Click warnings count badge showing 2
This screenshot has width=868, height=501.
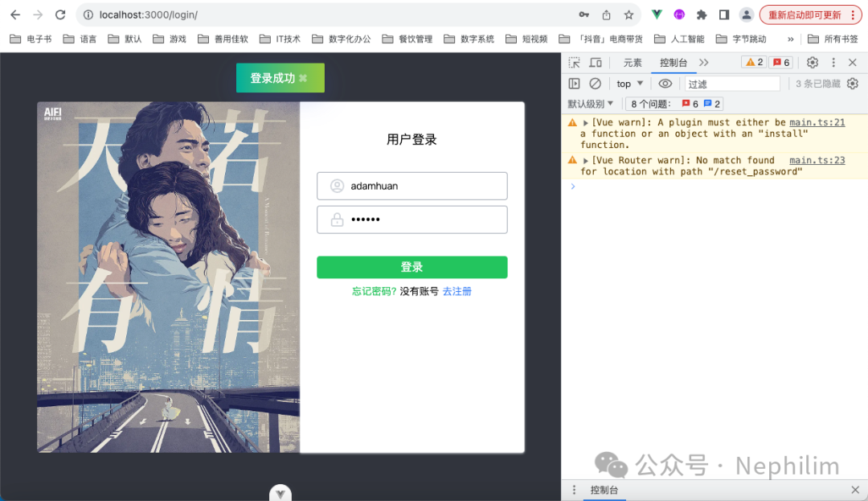pyautogui.click(x=754, y=63)
